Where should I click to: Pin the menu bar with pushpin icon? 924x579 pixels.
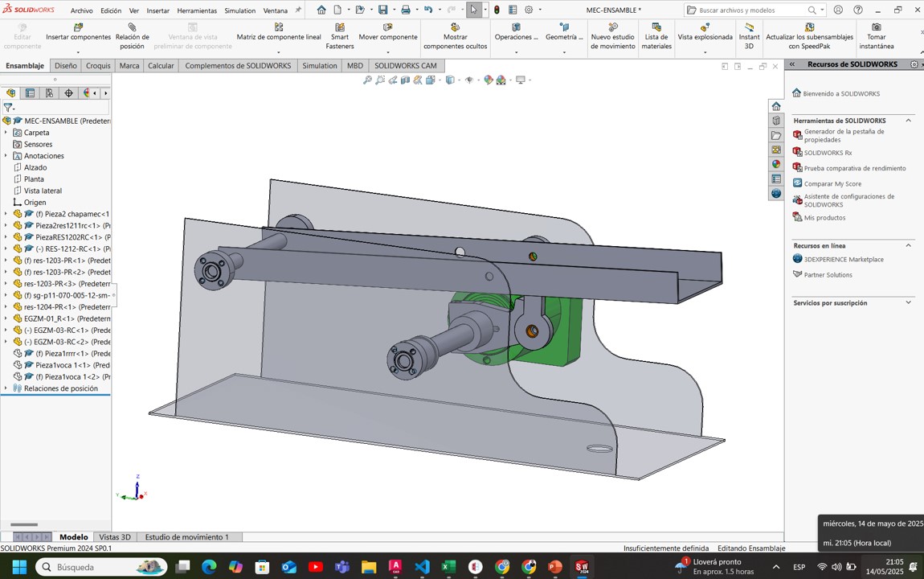pos(298,10)
